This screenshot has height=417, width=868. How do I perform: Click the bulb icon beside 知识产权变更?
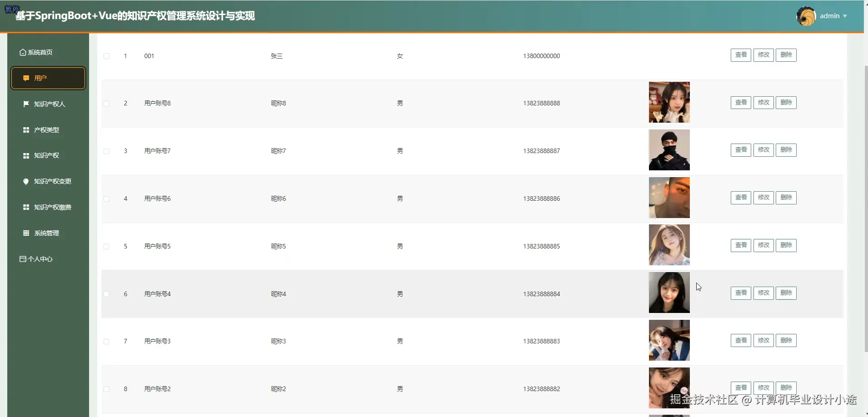coord(26,181)
